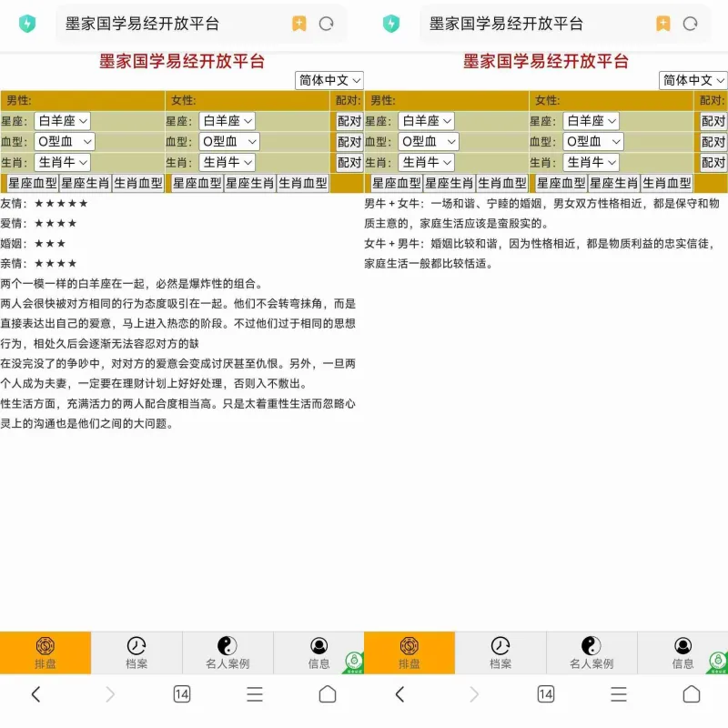Screen dimensions: 728x728
Task: Tap the 男牛 + 女牛 result text
Action: (x=541, y=213)
